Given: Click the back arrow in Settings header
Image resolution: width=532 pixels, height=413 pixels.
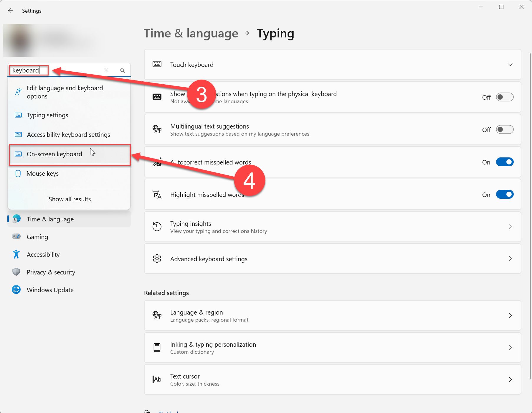Looking at the screenshot, I should pyautogui.click(x=11, y=11).
